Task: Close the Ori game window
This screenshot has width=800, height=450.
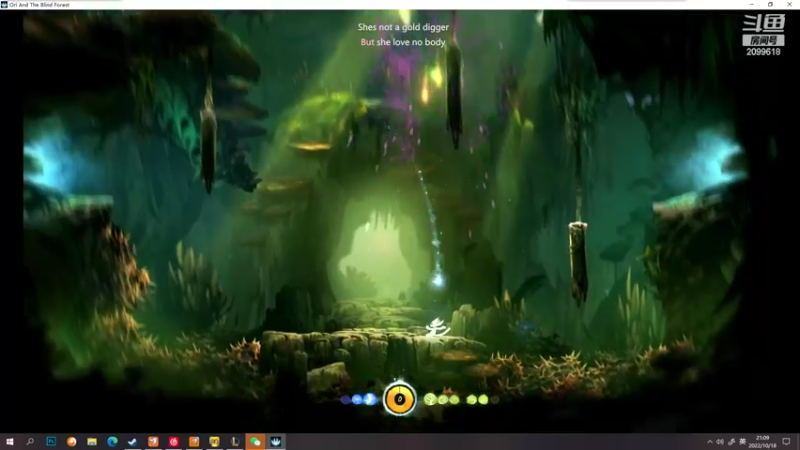Action: [x=789, y=5]
